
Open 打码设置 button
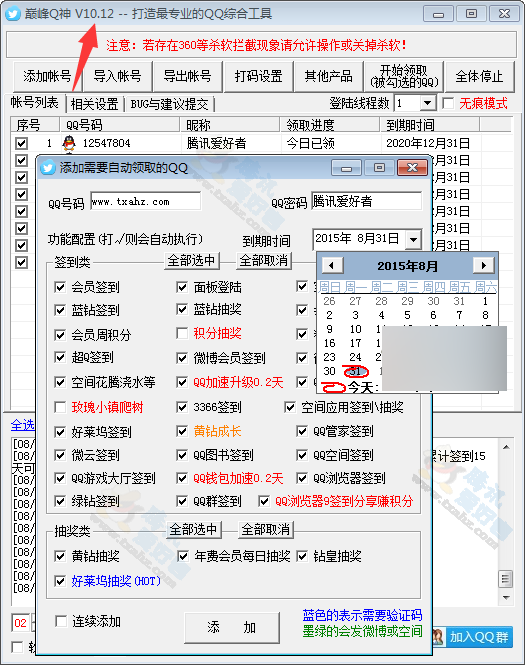click(x=258, y=76)
